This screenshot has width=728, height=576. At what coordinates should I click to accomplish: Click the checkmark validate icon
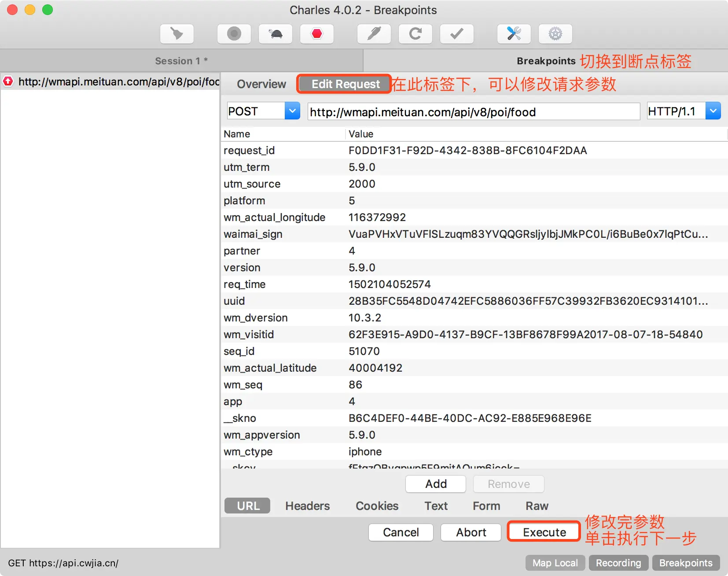(457, 34)
